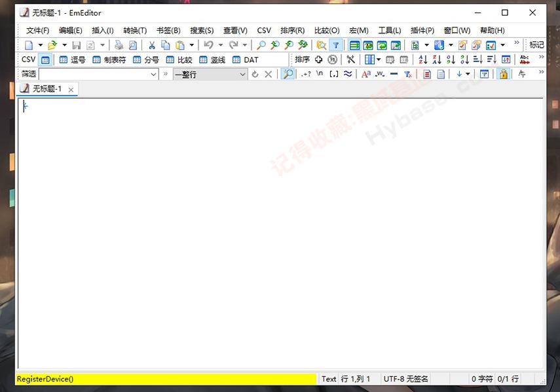Image resolution: width=560 pixels, height=392 pixels.
Task: Open the 宏(M) menu
Action: (358, 31)
